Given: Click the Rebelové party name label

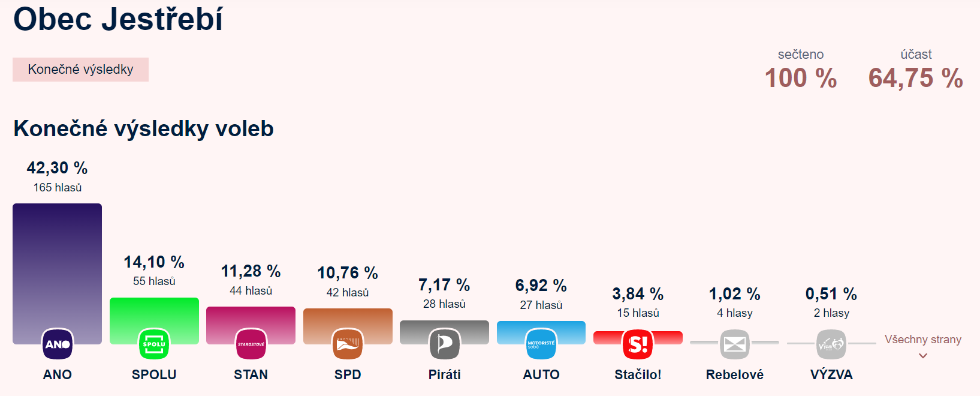Looking at the screenshot, I should [735, 375].
